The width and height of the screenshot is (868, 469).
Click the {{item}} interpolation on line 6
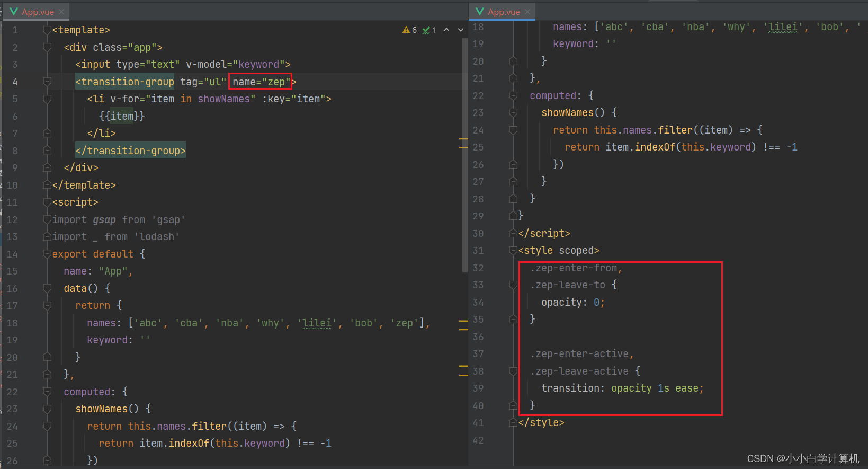click(122, 116)
